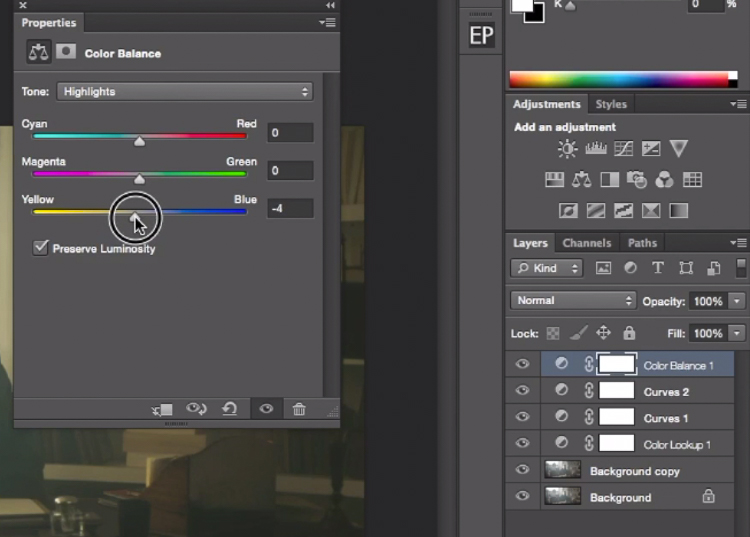Select the Color Balance 1 layer mask thumbnail
This screenshot has width=750, height=537.
(x=617, y=364)
